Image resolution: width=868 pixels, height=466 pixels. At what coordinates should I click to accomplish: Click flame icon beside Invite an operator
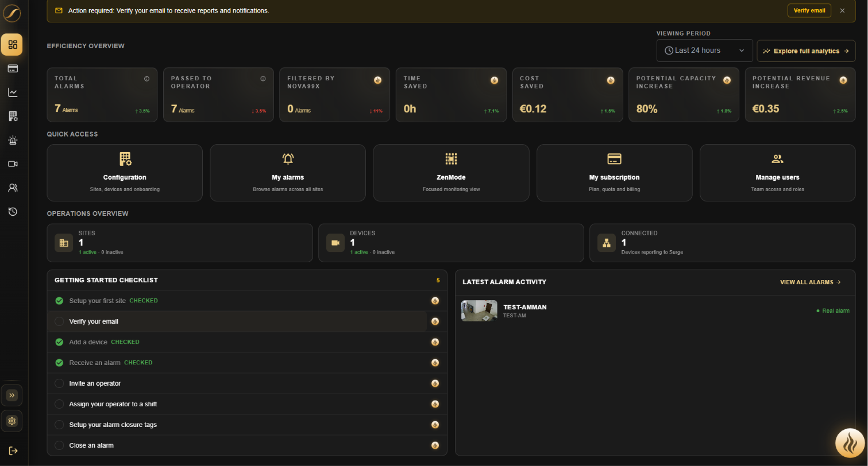click(x=435, y=383)
